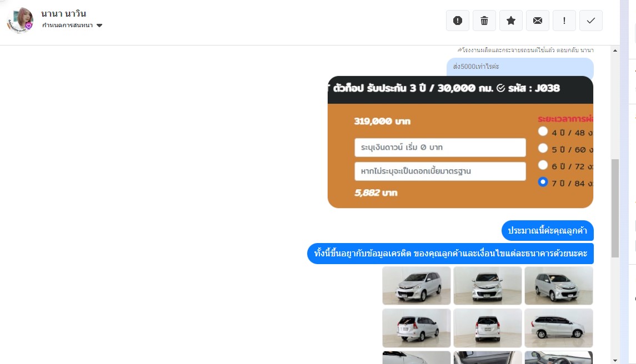The image size is (636, 364).
Task: Click the down payment field ระบุเงินดาวน์
Action: tap(440, 148)
